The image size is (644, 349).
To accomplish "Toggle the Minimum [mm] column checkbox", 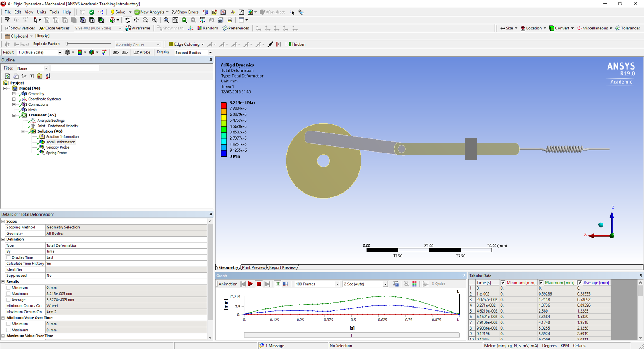I will click(x=503, y=283).
